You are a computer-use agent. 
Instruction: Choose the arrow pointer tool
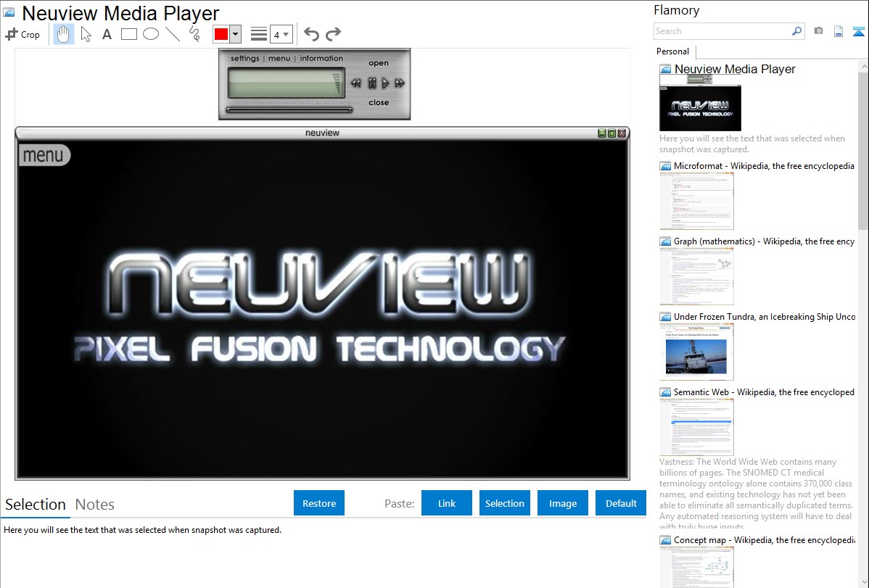86,34
